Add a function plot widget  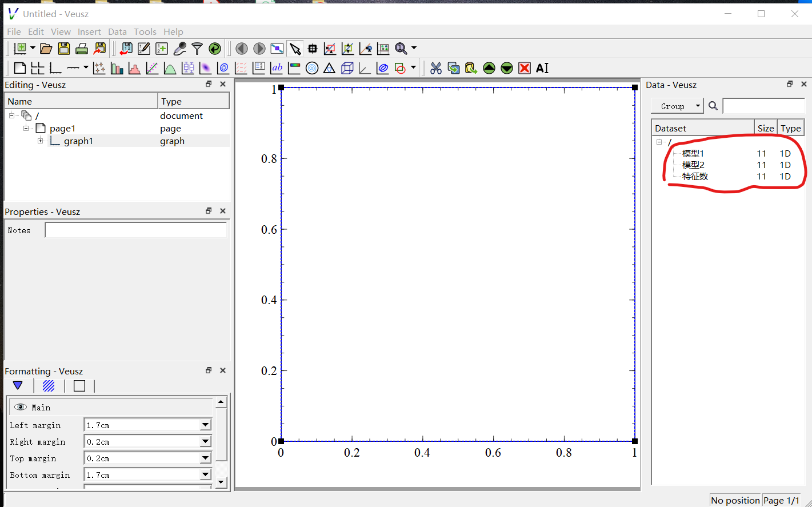coord(170,69)
